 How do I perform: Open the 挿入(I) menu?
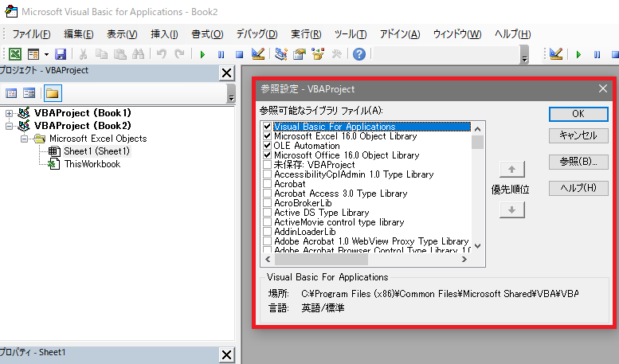164,34
